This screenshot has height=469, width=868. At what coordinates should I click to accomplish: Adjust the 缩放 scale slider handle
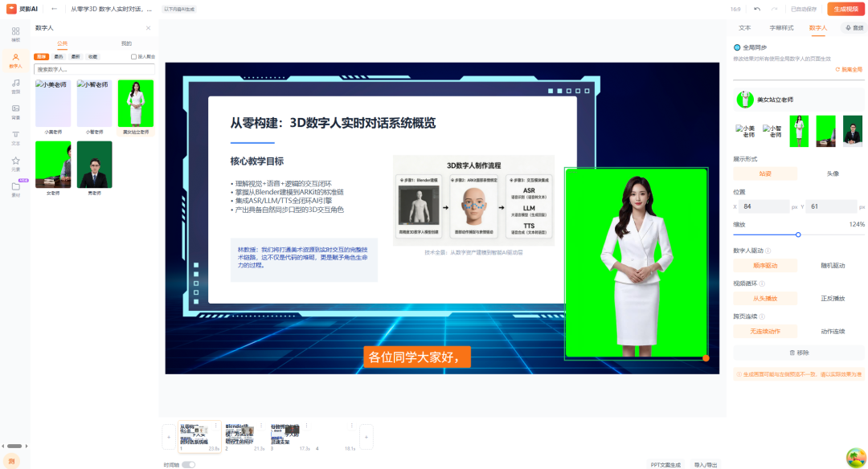798,234
